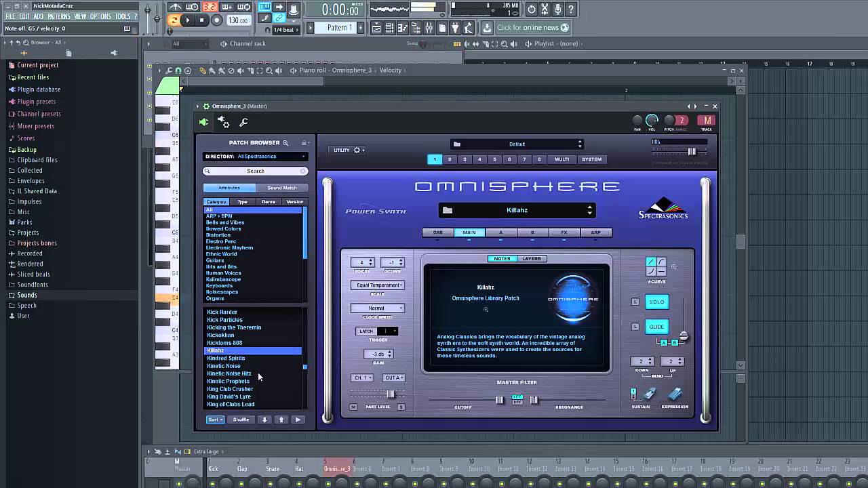Screen dimensions: 868x488
Task: Toggle the GLIDE button
Action: 657,327
